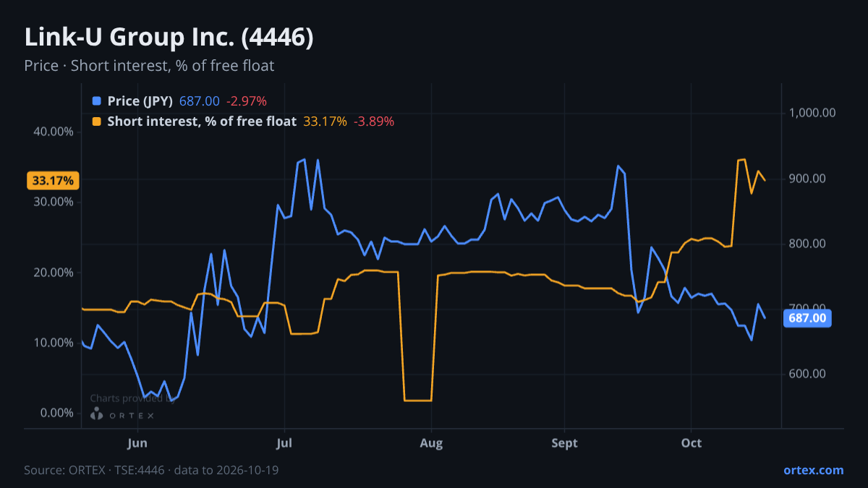Screen dimensions: 868x488
Task: Click the ORTEX logo icon
Action: pyautogui.click(x=97, y=414)
